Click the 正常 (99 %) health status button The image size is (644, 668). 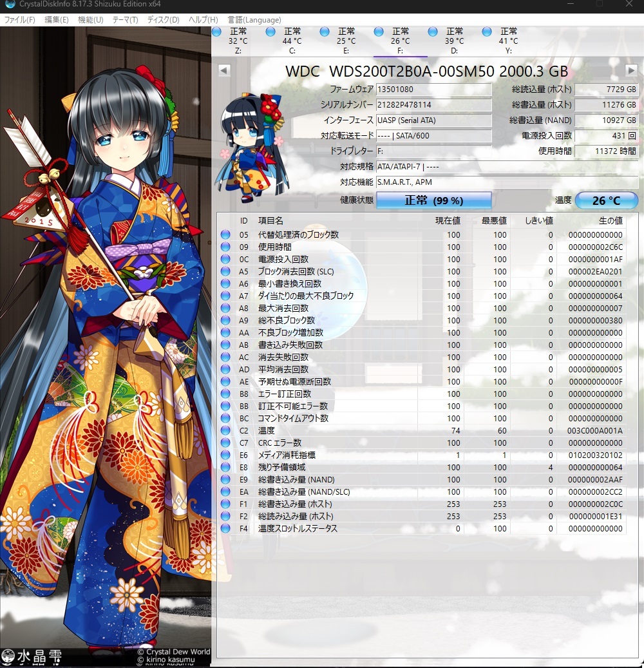click(433, 200)
